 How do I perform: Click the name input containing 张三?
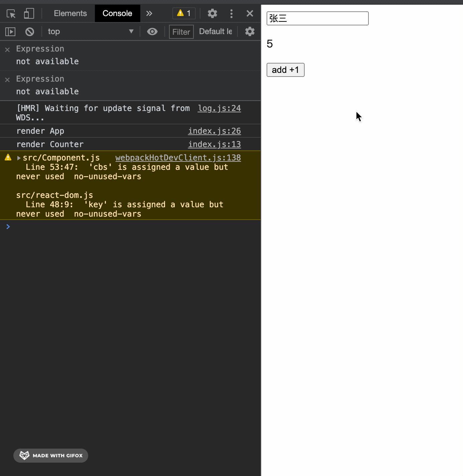click(x=317, y=18)
